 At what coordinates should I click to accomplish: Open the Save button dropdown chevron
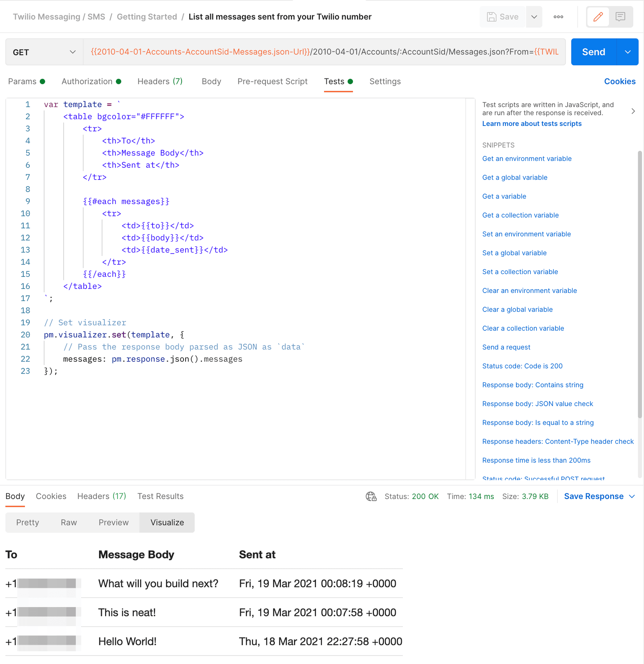[x=534, y=16]
